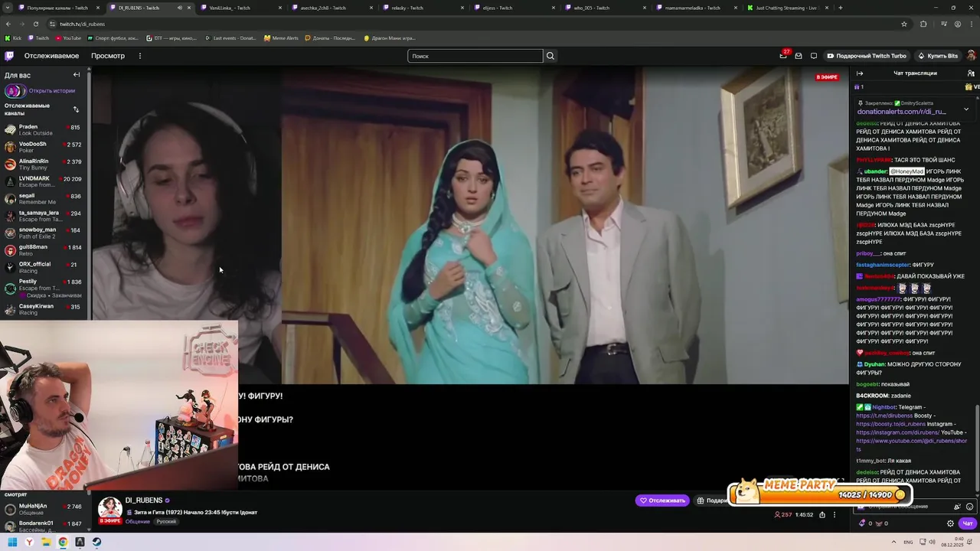This screenshot has height=551, width=980.
Task: Click the Общение category under stream title
Action: (x=138, y=522)
